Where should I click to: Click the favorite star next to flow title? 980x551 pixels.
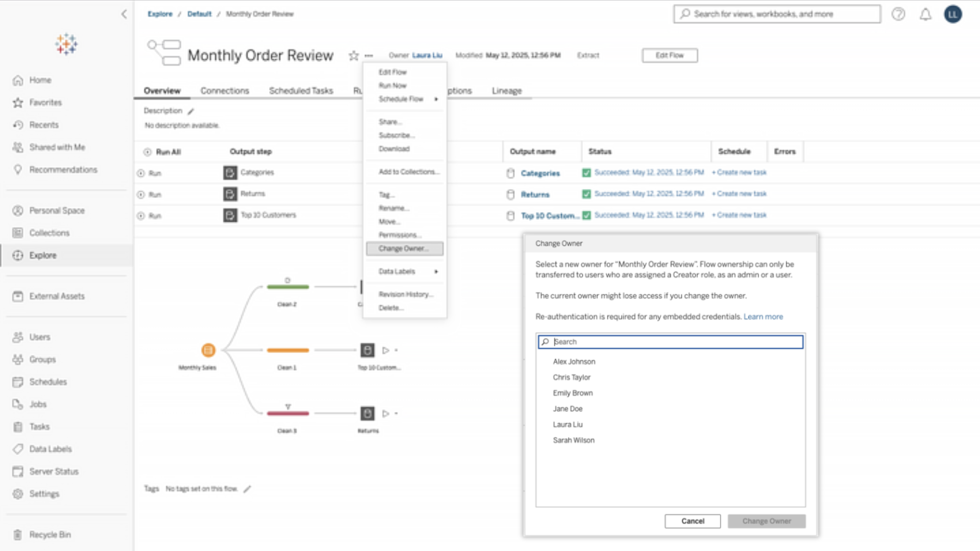353,56
